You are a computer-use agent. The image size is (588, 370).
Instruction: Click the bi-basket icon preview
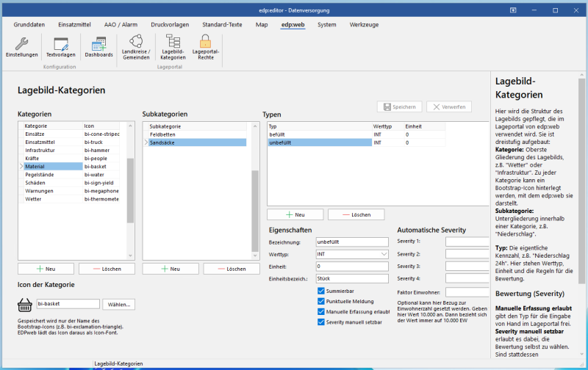(x=25, y=305)
